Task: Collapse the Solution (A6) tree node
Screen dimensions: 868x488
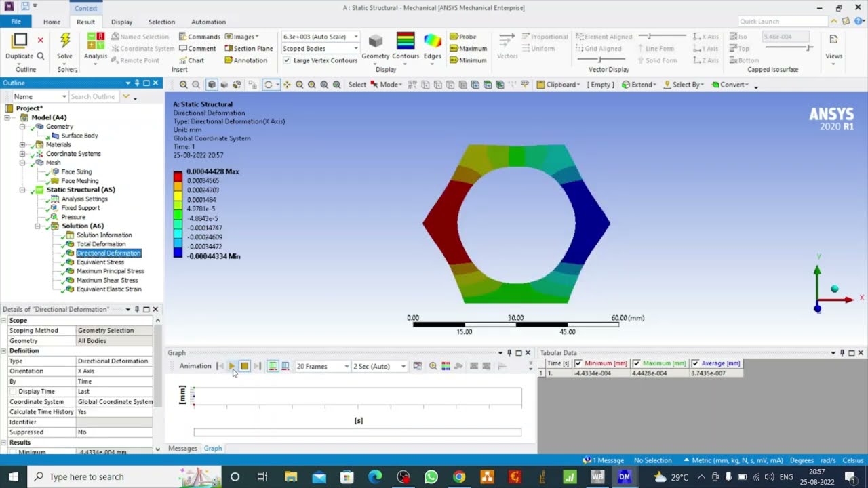Action: pos(39,226)
